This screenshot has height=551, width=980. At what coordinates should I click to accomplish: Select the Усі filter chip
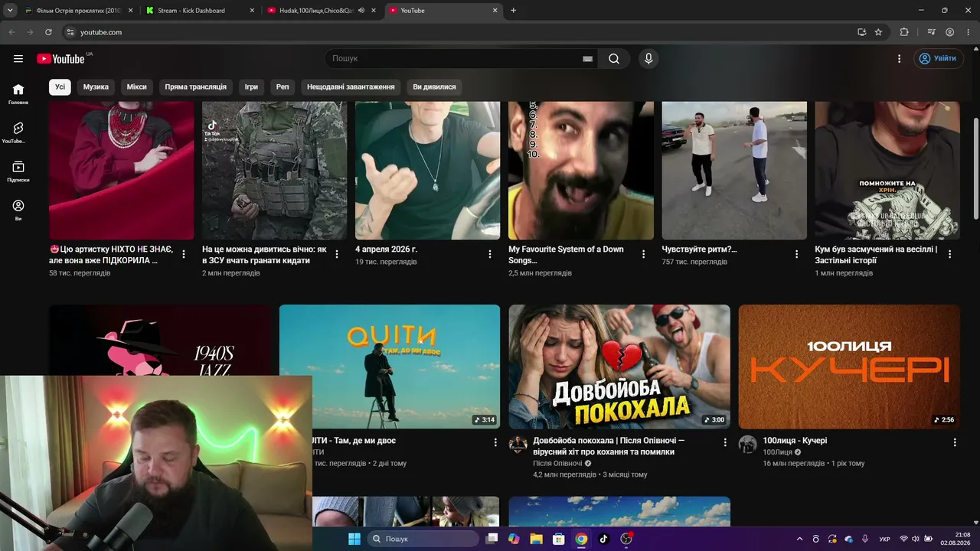point(60,87)
